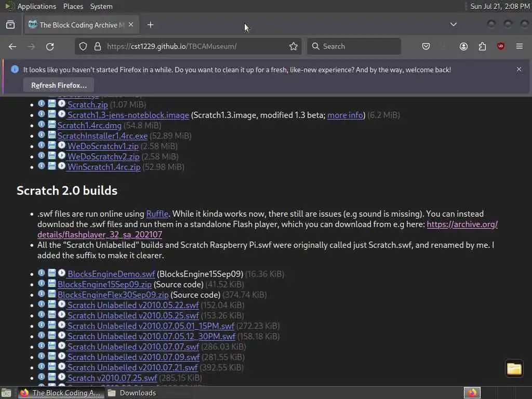Close The Block Coding Archive tab
The height and width of the screenshot is (399, 532).
point(131,25)
